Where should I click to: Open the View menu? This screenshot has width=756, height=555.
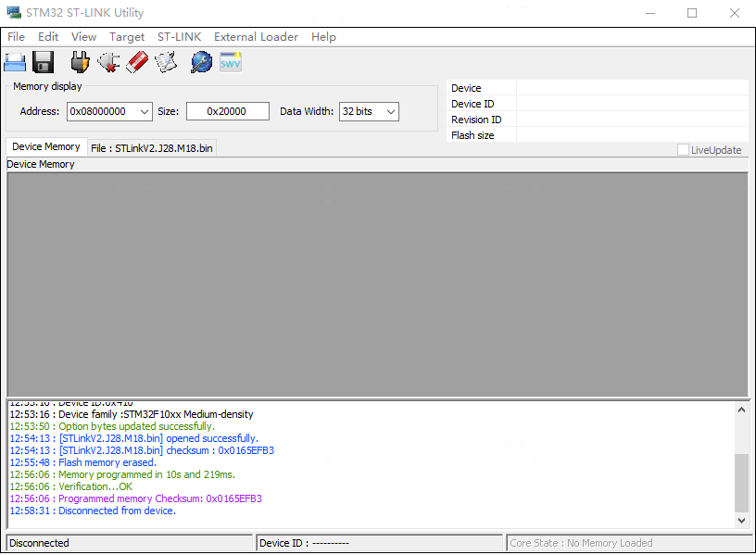tap(84, 37)
